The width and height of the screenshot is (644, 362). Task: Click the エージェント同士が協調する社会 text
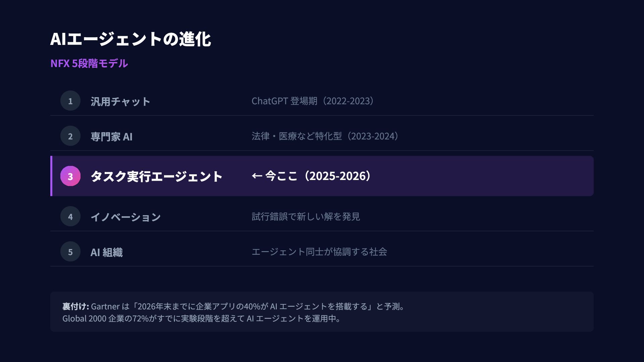point(319,252)
